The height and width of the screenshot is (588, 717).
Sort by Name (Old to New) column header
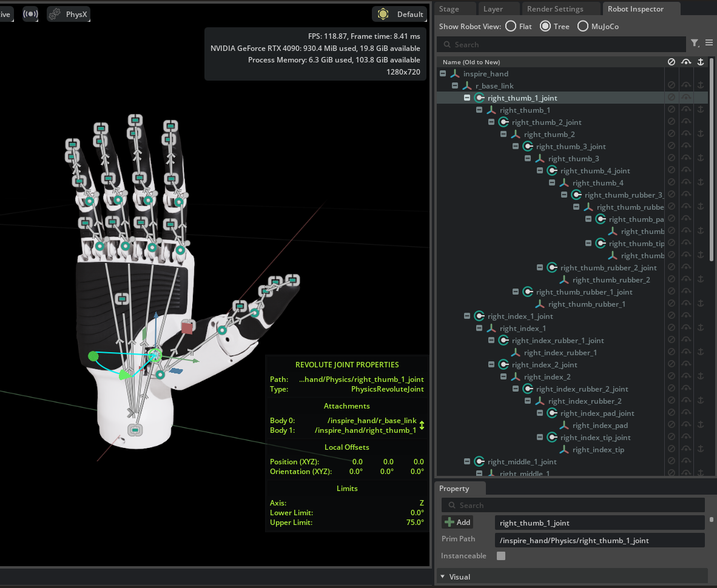pyautogui.click(x=471, y=62)
